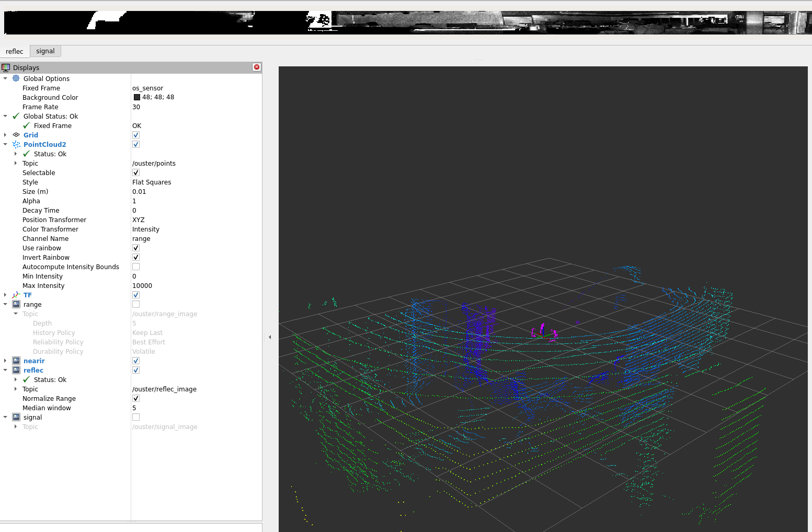Collapse the Global Status tree node
This screenshot has height=532, width=812.
[5, 116]
